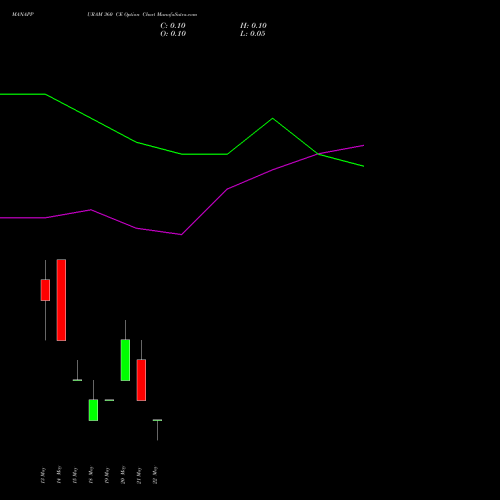This screenshot has width=500, height=500.
Task: Click the '15 May' date label
Action: pos(75,475)
